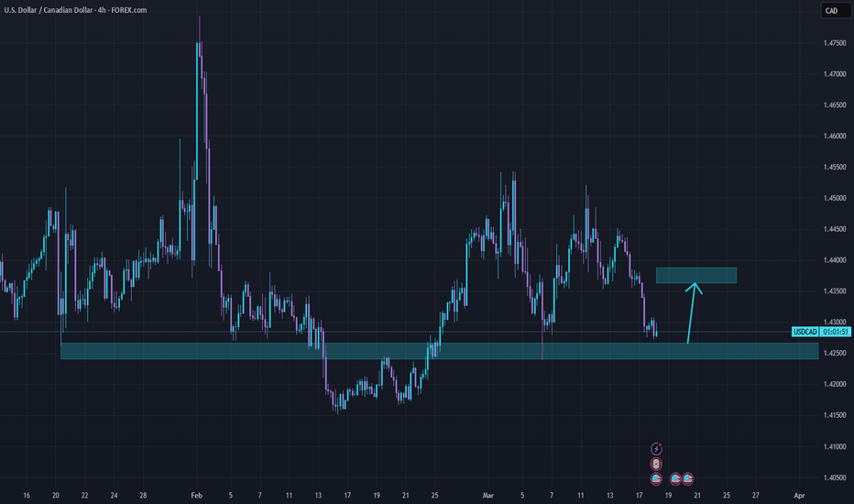Click the 1.46500 price axis label

pyautogui.click(x=835, y=105)
